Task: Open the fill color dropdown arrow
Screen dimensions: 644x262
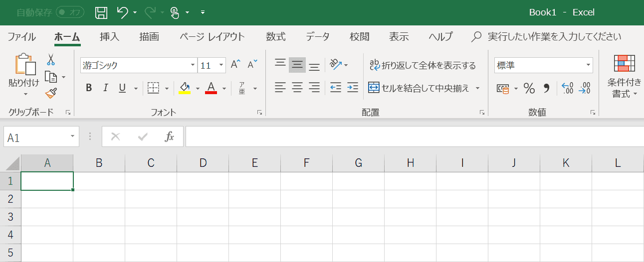Action: 198,89
